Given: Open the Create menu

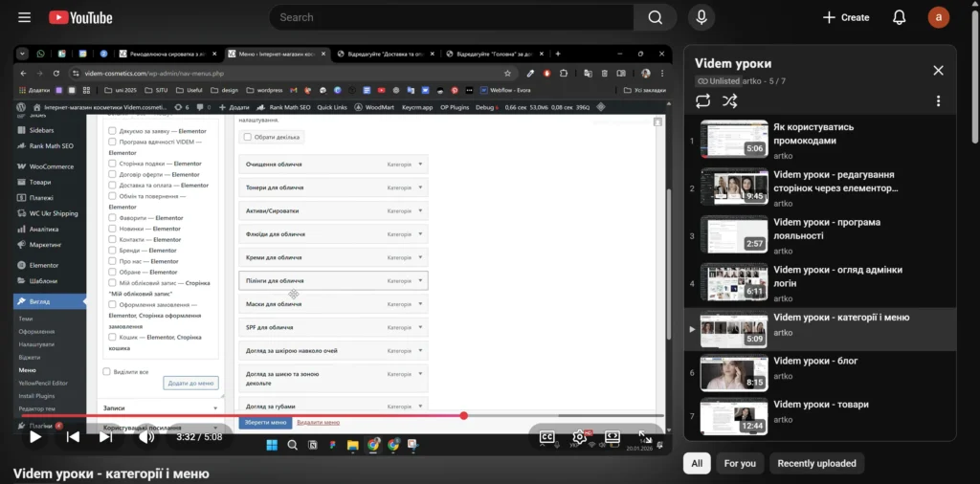Looking at the screenshot, I should pyautogui.click(x=846, y=17).
